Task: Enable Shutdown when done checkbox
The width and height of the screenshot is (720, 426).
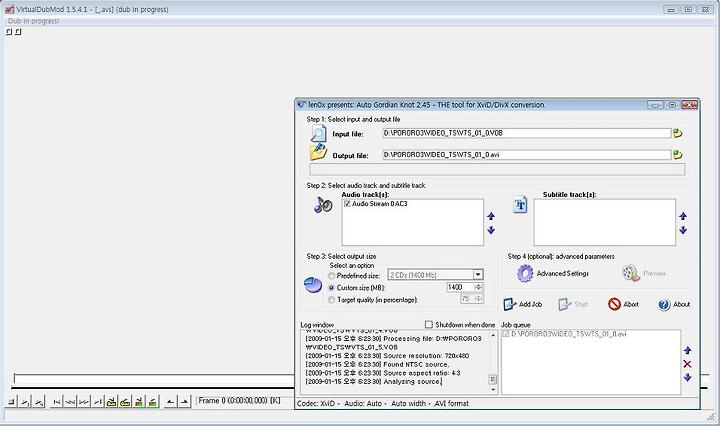Action: coord(428,325)
